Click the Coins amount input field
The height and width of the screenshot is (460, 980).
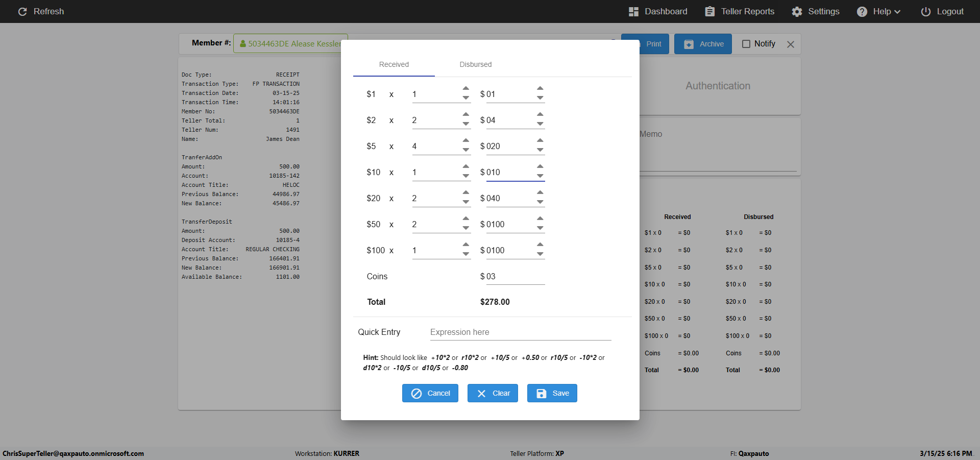tap(516, 277)
